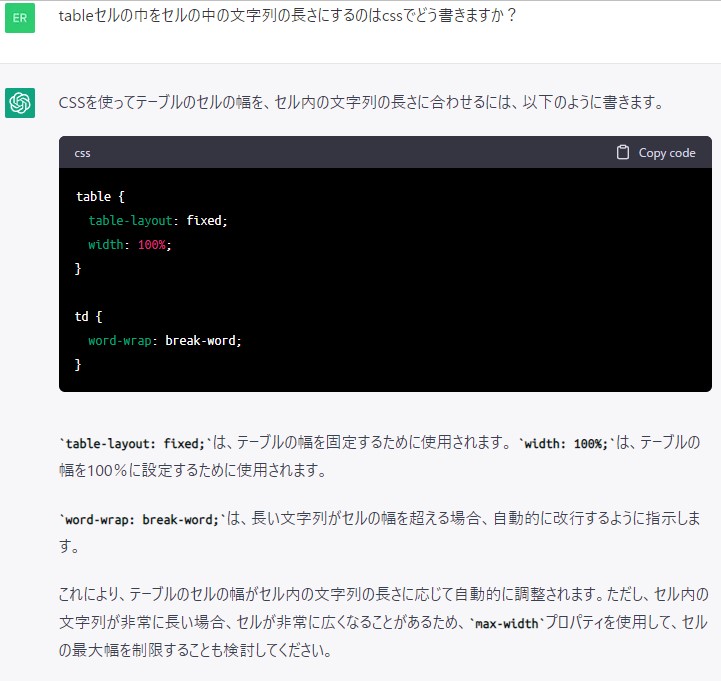
Task: Click the 'table-layout: fixed;' code line
Action: [158, 221]
